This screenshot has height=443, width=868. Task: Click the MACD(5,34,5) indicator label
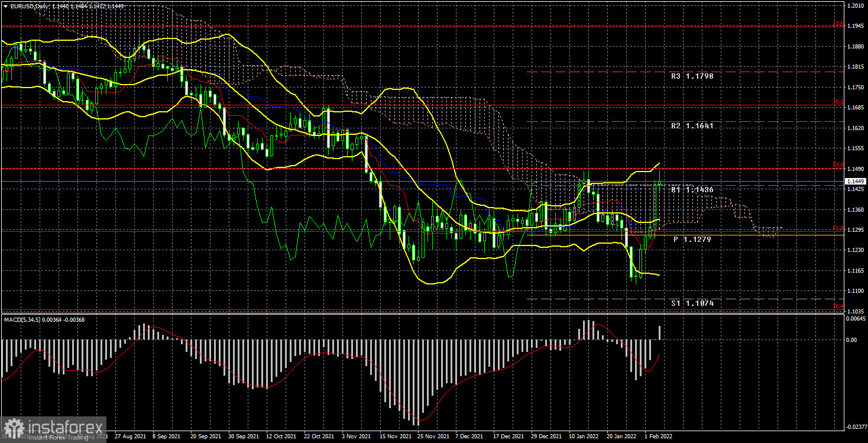tap(23, 320)
